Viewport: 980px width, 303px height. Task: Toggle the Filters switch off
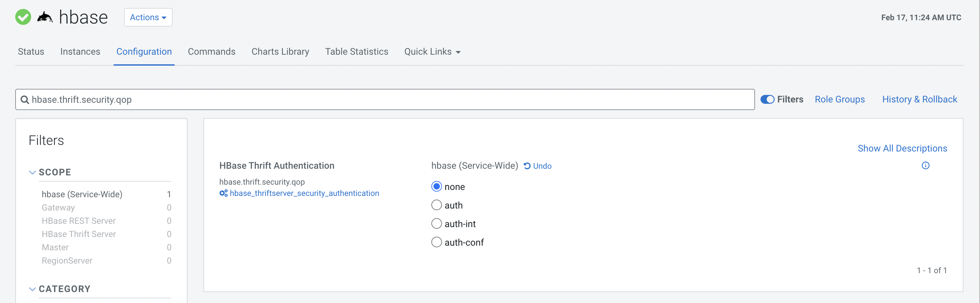click(x=767, y=99)
